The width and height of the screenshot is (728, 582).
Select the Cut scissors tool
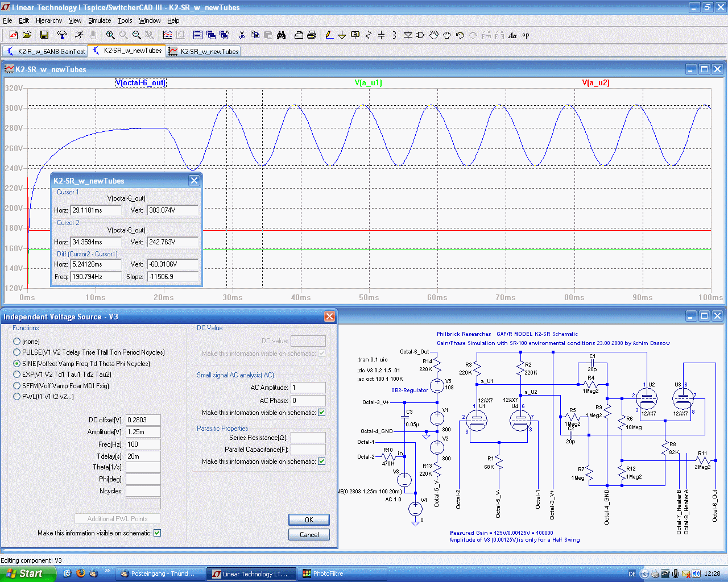(242, 35)
